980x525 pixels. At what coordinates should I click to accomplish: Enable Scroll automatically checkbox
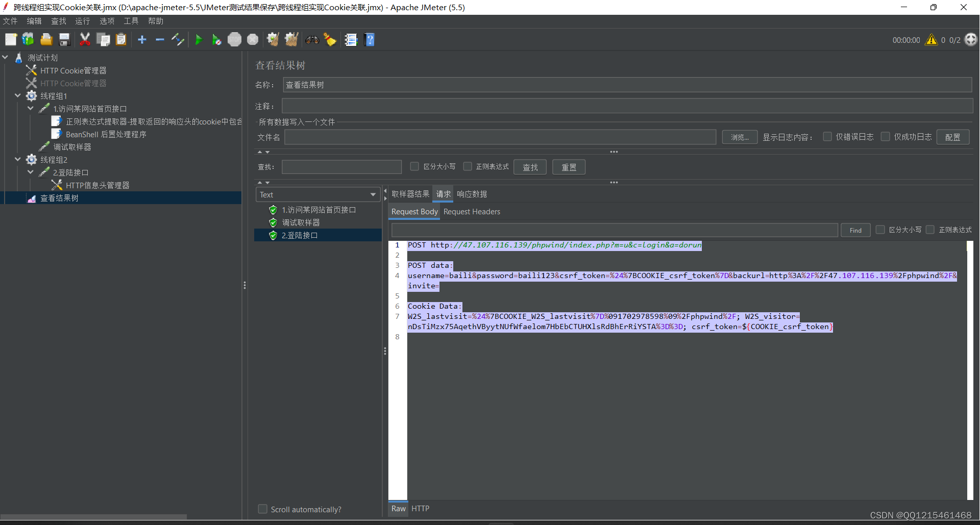click(262, 509)
